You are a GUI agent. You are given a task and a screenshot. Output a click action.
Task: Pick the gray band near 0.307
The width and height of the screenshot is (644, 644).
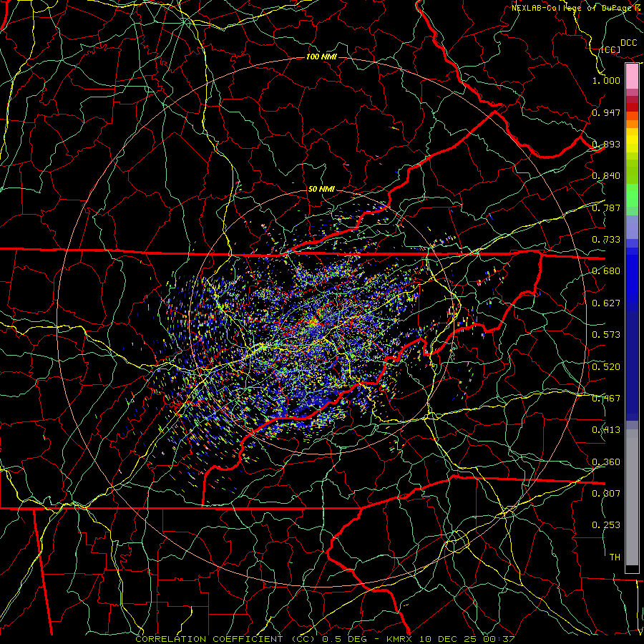point(632,497)
